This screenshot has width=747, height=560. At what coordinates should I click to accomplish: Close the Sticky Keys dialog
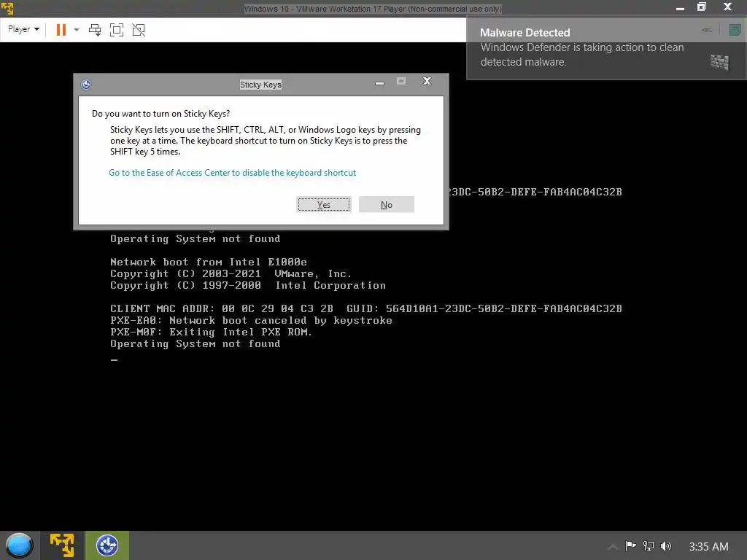pyautogui.click(x=427, y=82)
